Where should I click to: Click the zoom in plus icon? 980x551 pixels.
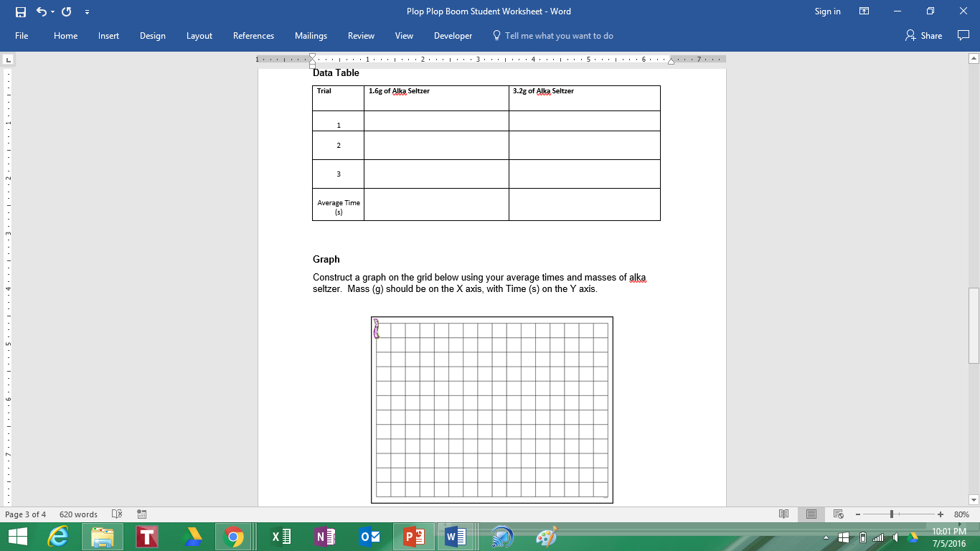[941, 514]
